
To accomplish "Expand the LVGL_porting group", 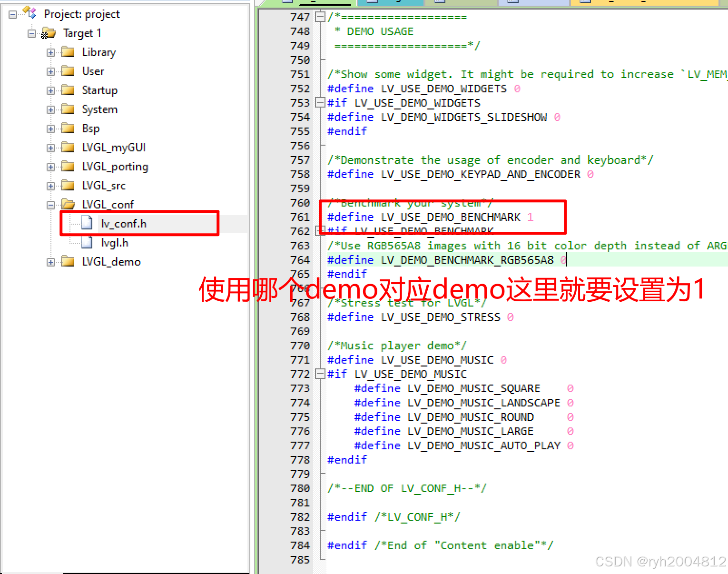I will point(51,167).
